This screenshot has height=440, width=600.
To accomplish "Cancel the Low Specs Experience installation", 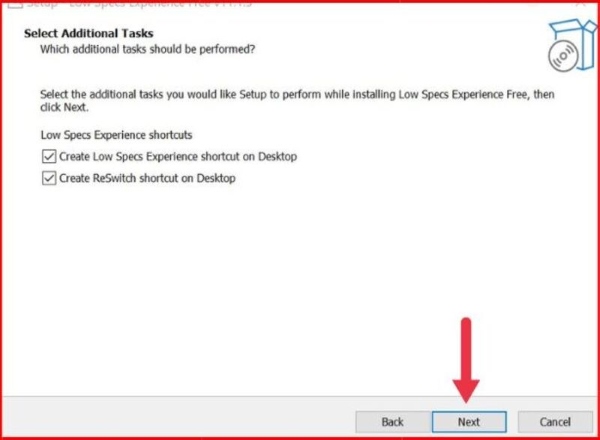I will [555, 422].
